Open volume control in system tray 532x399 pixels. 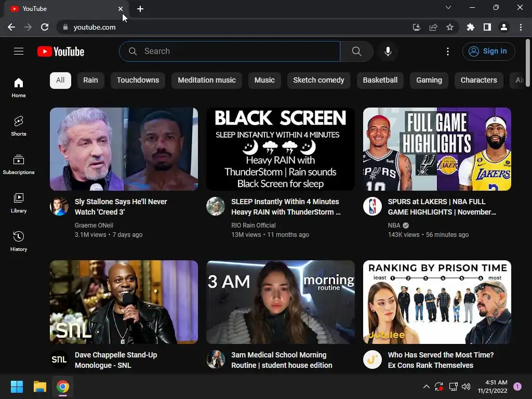pos(466,387)
